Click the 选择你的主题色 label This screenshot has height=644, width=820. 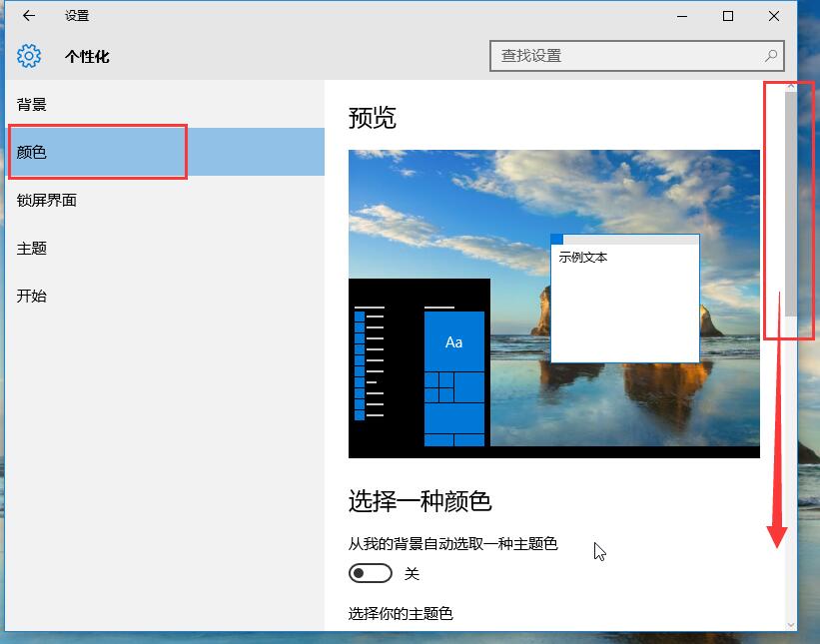[401, 613]
